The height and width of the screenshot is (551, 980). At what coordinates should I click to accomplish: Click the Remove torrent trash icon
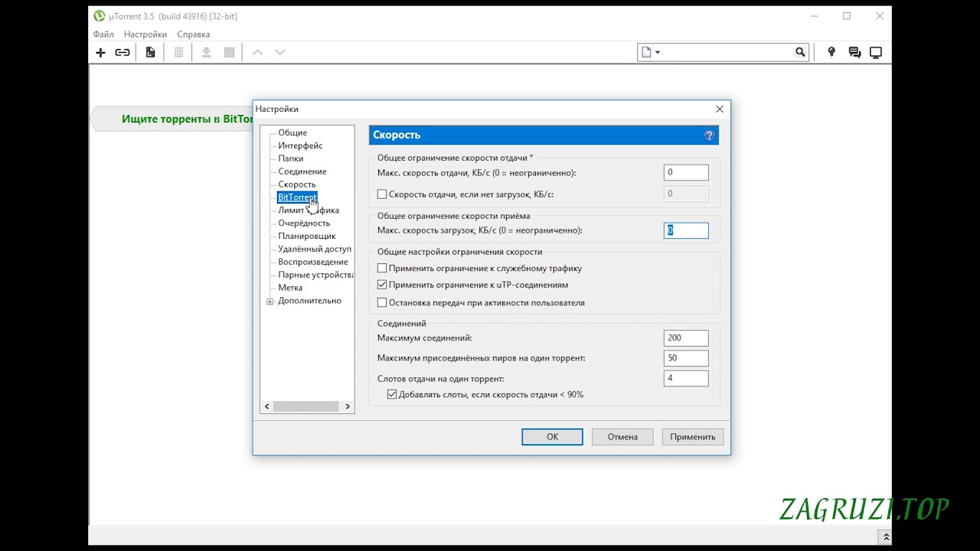[178, 53]
